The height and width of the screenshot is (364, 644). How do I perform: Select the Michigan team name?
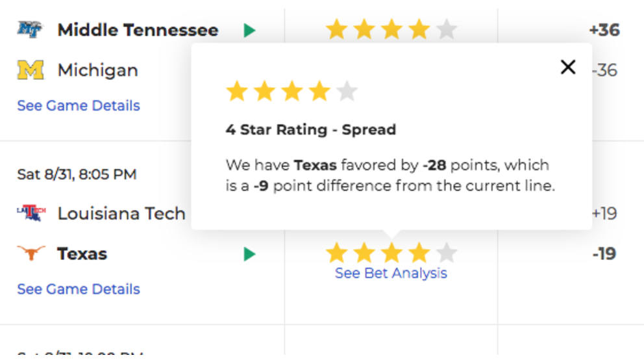coord(98,70)
